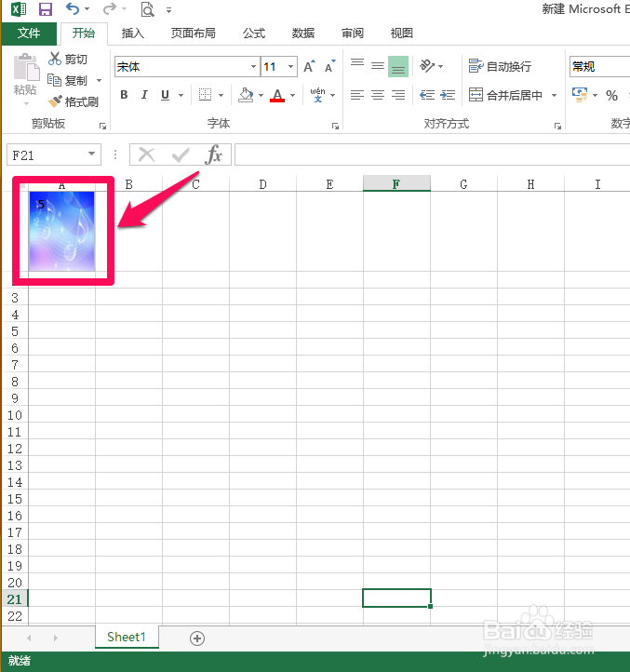Select row 10 header

(15, 415)
